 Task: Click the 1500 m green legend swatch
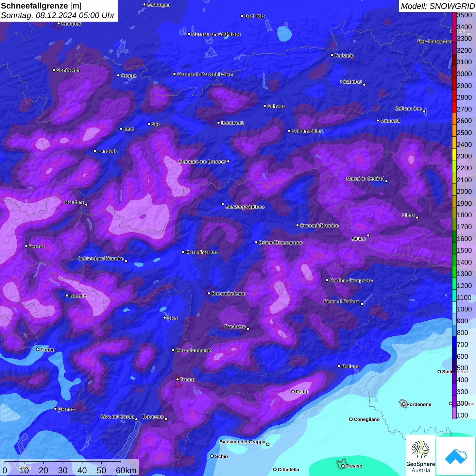(454, 248)
